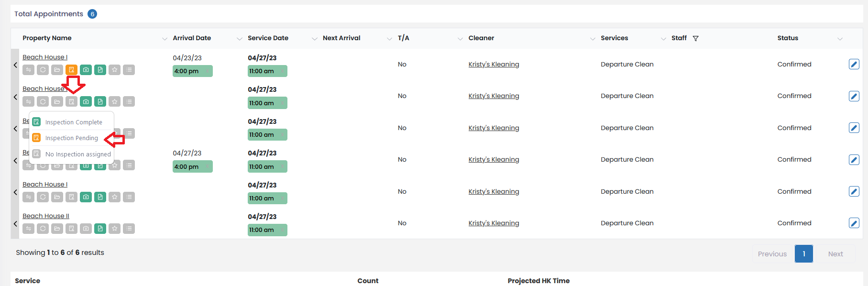Click star icon for Beach House II
The image size is (868, 286).
[x=114, y=229]
